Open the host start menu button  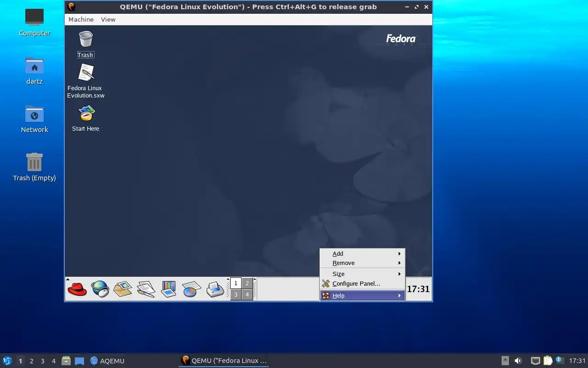pyautogui.click(x=7, y=361)
